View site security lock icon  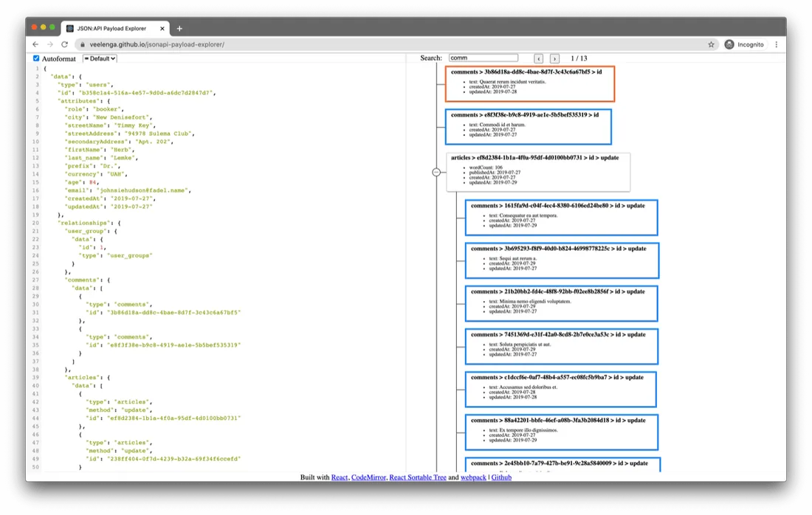pyautogui.click(x=83, y=44)
